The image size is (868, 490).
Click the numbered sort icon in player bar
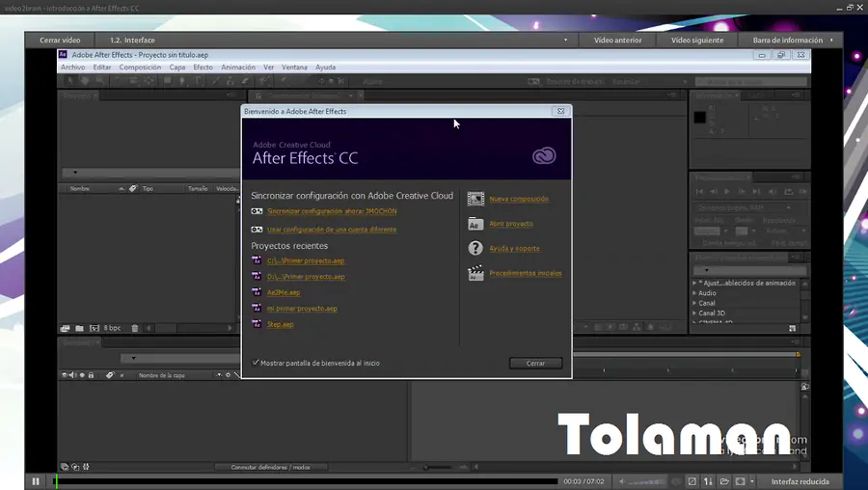708,481
